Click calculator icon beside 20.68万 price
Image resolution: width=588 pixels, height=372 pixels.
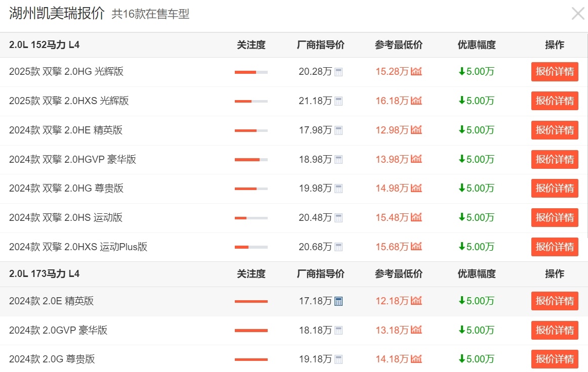pyautogui.click(x=338, y=247)
